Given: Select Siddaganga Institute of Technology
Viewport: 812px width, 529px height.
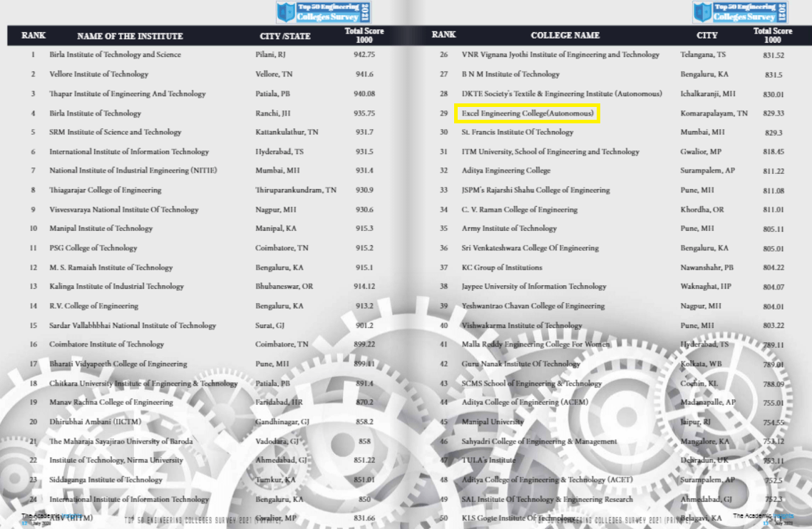Looking at the screenshot, I should click(x=106, y=481).
